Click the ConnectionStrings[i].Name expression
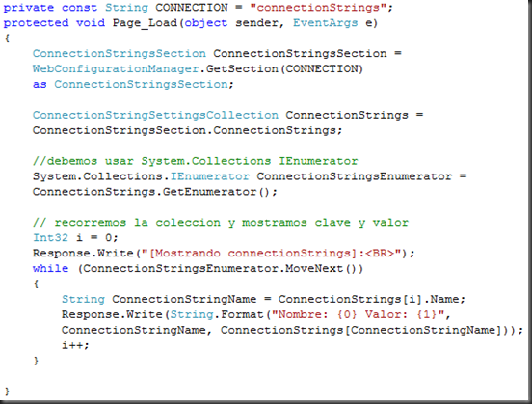 click(369, 300)
